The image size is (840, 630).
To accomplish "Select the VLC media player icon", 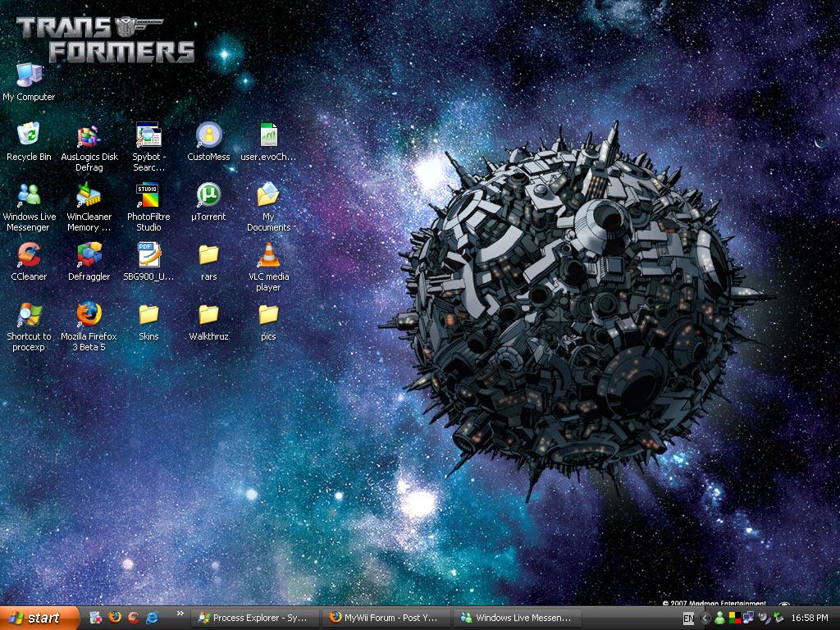I will [x=268, y=255].
